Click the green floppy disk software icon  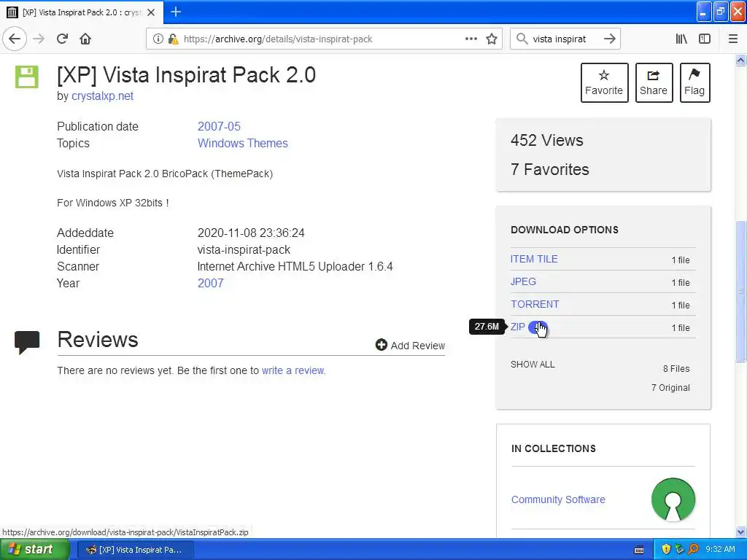27,77
